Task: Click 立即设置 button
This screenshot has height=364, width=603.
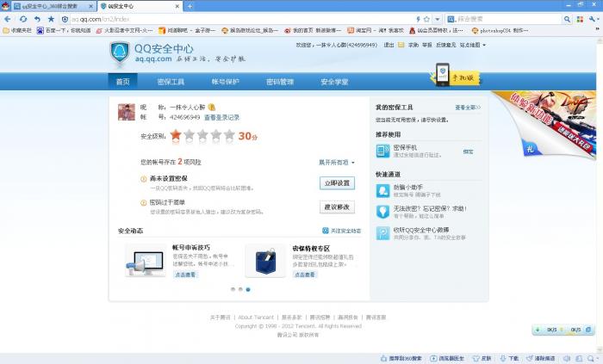Action: (x=338, y=183)
